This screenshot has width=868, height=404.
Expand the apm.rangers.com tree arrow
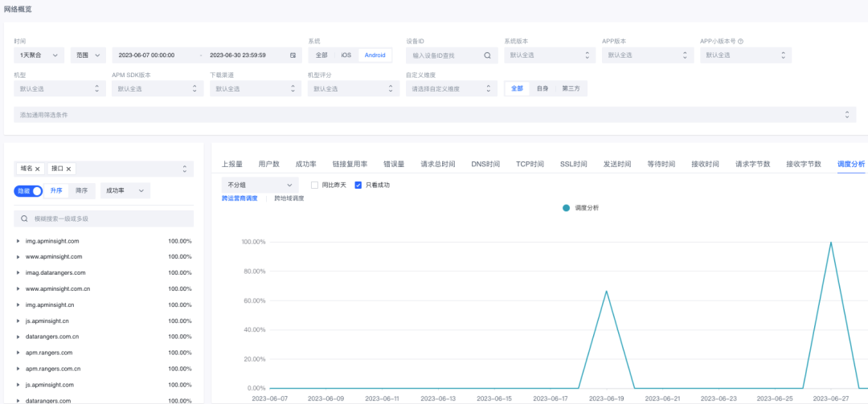(x=18, y=353)
